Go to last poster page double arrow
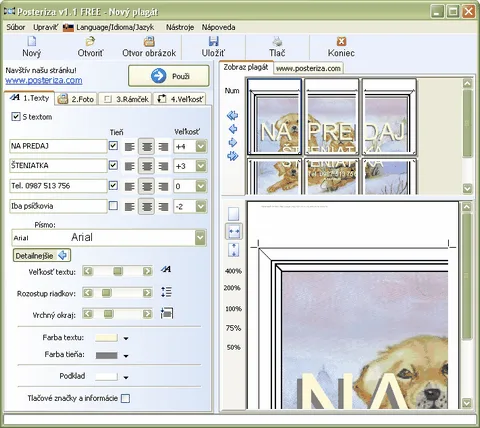 tap(233, 156)
